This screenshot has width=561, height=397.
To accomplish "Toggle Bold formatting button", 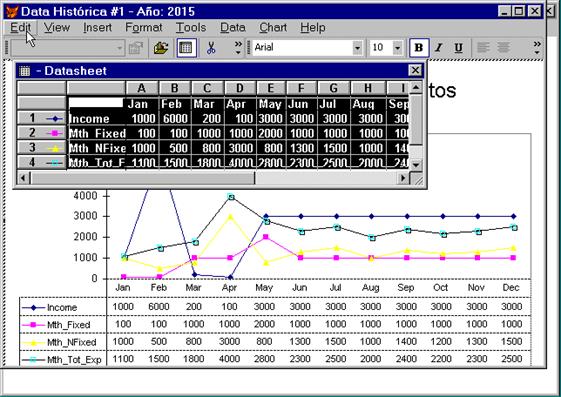I will point(419,48).
